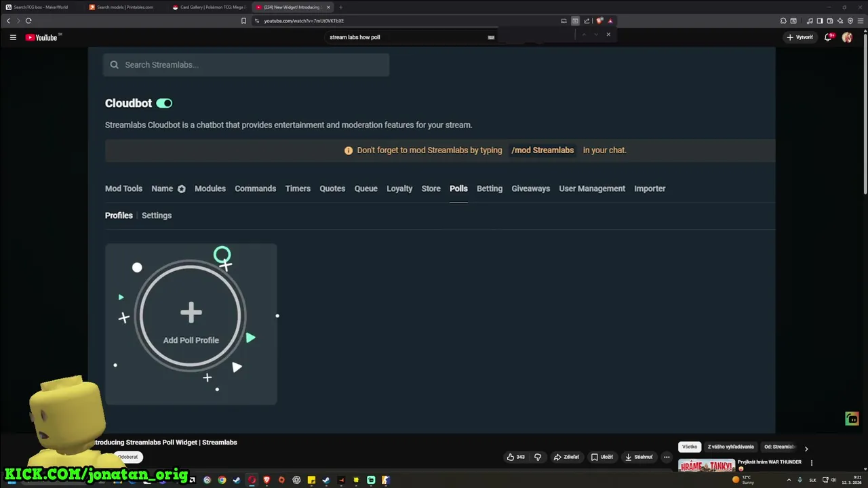Open the Modules tab

(210, 188)
